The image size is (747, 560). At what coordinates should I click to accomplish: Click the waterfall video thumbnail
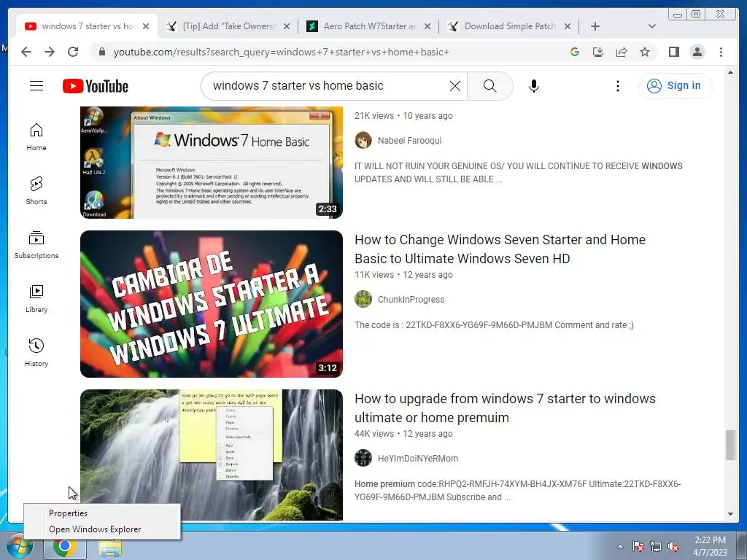[211, 455]
